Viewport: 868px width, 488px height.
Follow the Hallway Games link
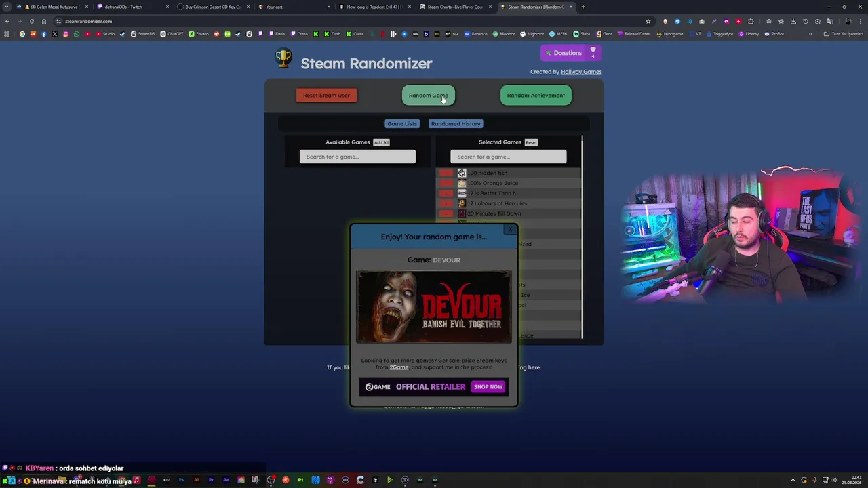pyautogui.click(x=581, y=72)
